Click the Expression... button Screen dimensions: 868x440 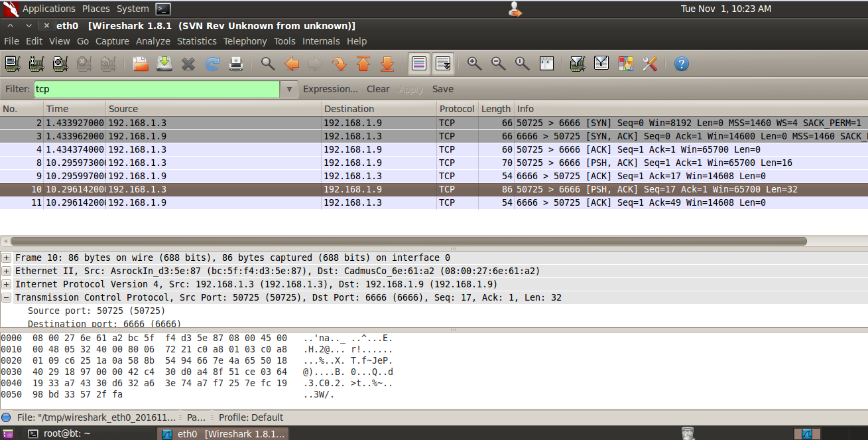click(330, 89)
